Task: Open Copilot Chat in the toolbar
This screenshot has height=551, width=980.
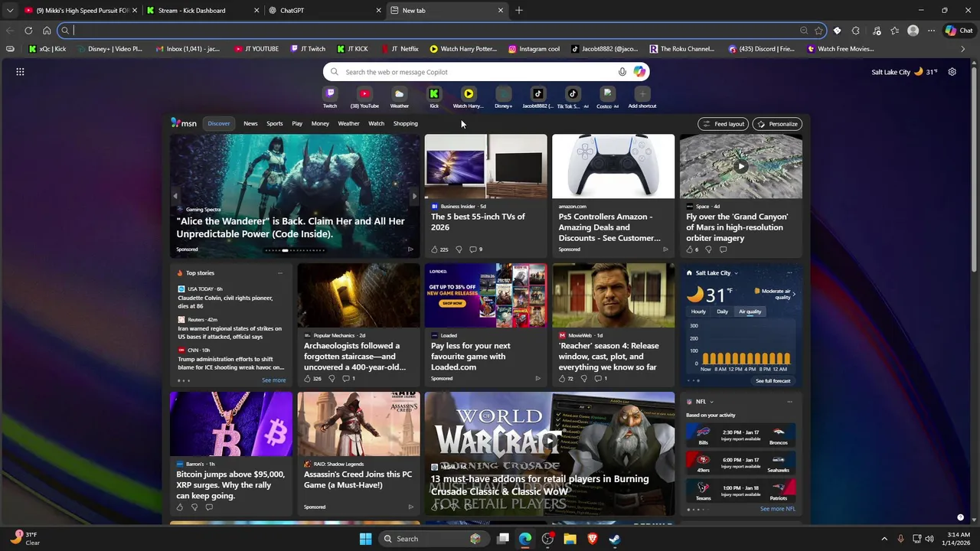Action: pyautogui.click(x=959, y=31)
